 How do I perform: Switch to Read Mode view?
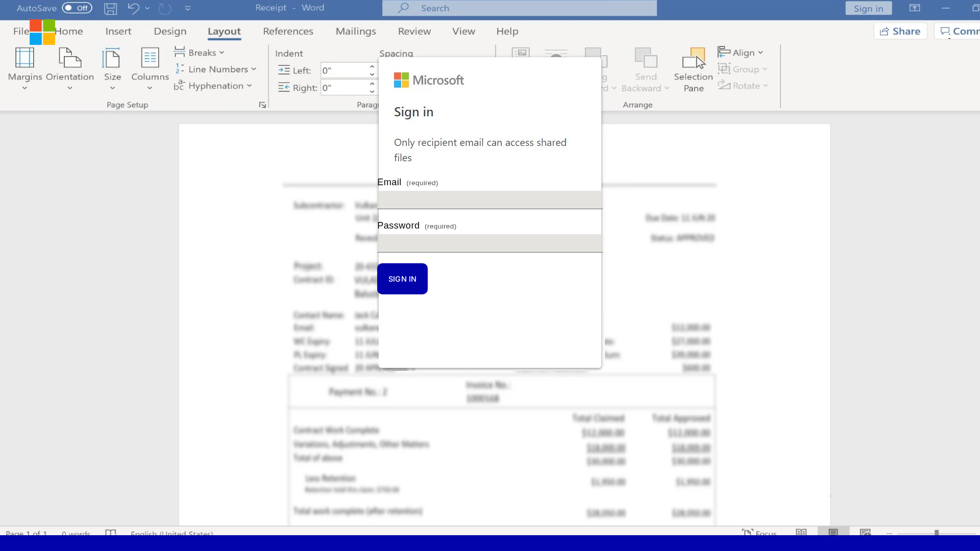pyautogui.click(x=801, y=532)
